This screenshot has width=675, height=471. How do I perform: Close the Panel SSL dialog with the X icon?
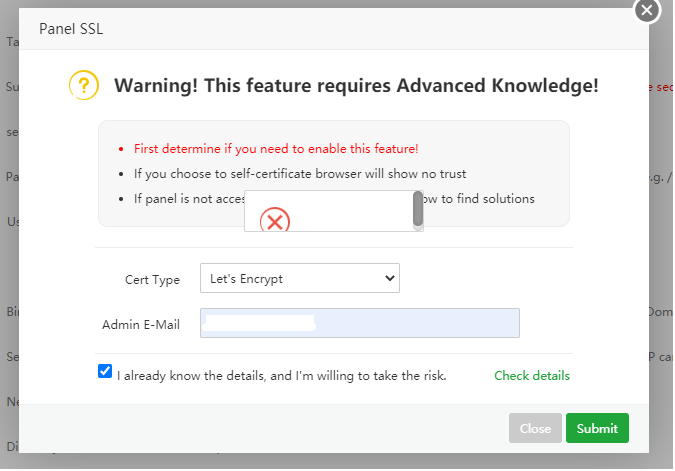647,10
